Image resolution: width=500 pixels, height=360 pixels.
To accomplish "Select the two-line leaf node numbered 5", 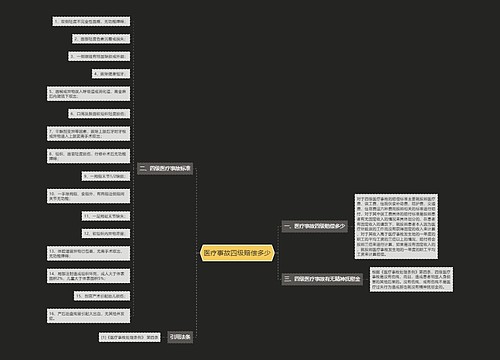I will tap(88, 93).
